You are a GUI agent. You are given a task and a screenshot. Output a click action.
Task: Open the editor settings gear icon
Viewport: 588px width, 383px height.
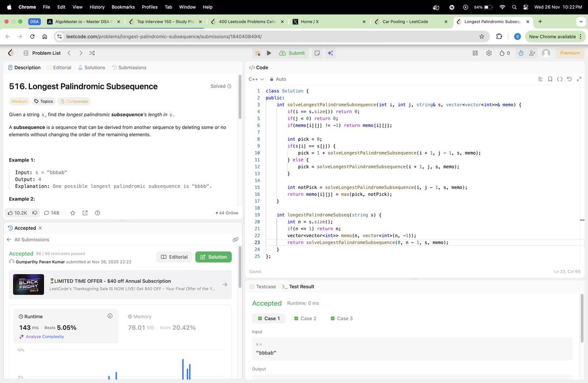[488, 53]
